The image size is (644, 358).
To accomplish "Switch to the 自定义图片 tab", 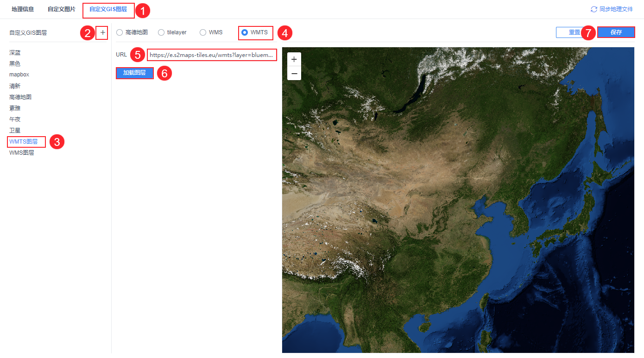I will (x=62, y=9).
